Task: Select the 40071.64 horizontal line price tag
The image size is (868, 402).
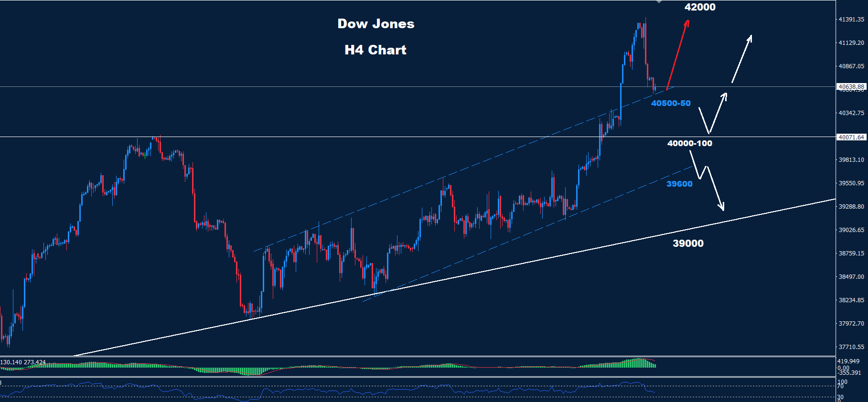Action: [x=851, y=137]
